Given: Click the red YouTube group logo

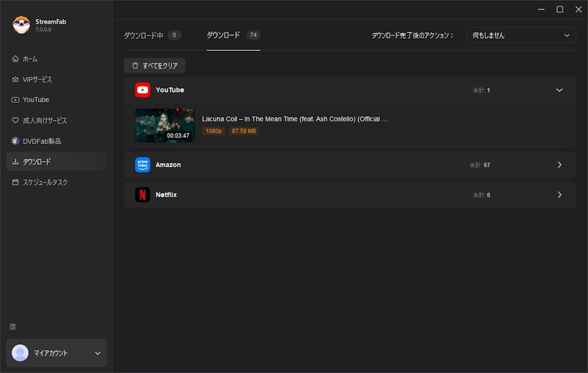Looking at the screenshot, I should click(x=143, y=90).
